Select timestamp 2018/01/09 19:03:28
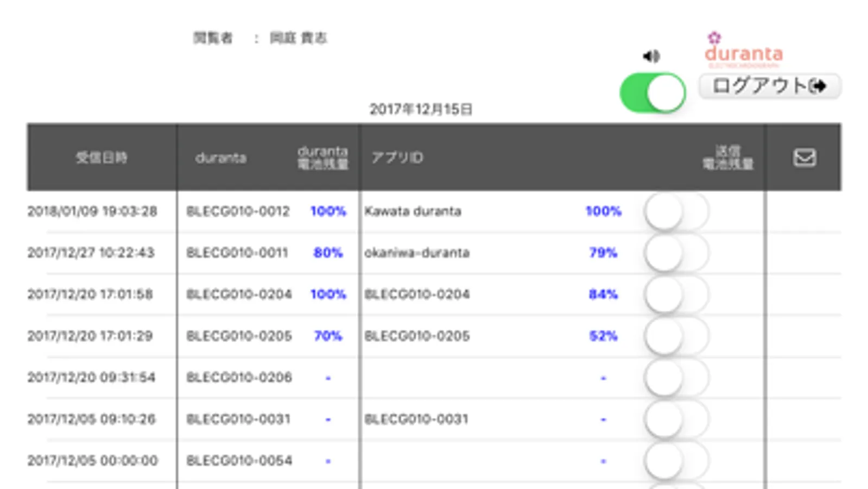The height and width of the screenshot is (489, 868). tap(92, 211)
